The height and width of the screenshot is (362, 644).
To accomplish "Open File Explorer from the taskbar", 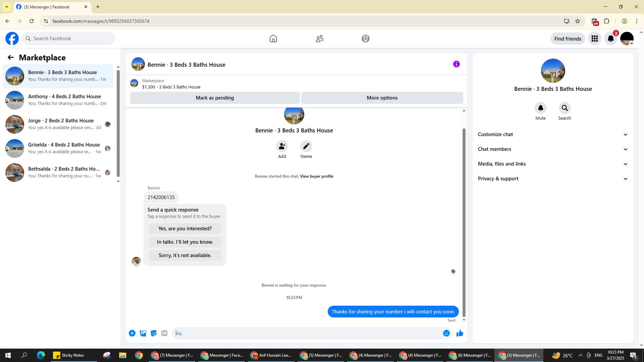I will pos(122,355).
